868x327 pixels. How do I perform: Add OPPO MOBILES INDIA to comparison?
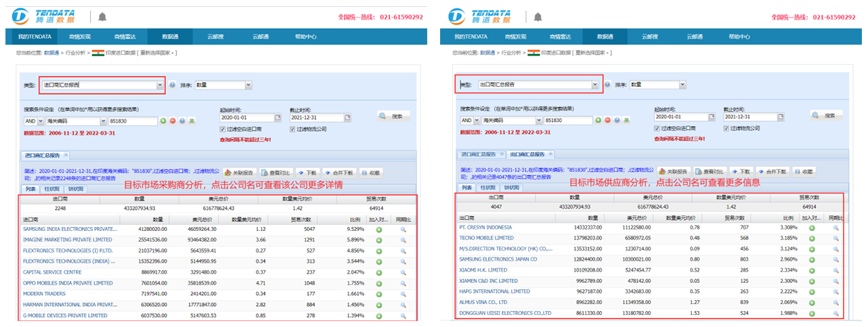pos(379,283)
